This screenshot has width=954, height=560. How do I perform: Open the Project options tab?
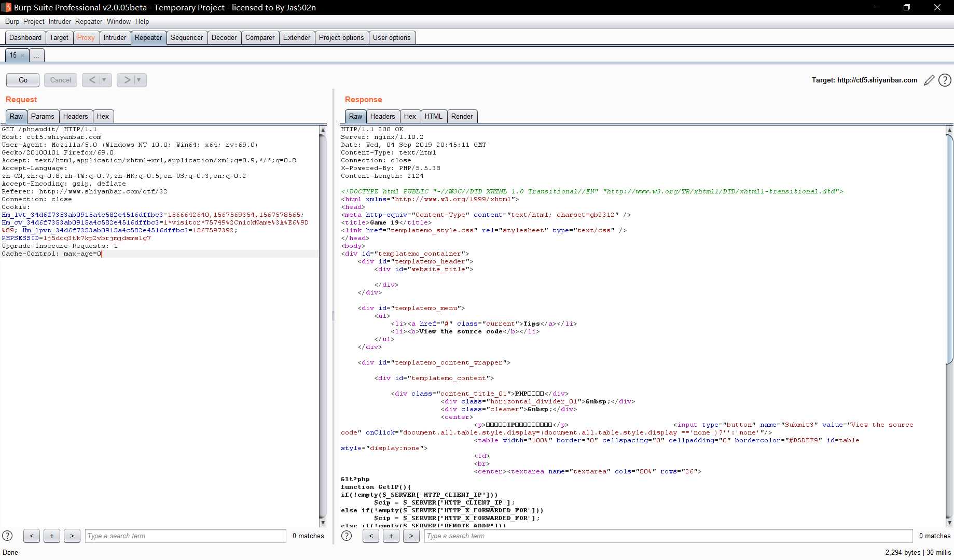341,37
